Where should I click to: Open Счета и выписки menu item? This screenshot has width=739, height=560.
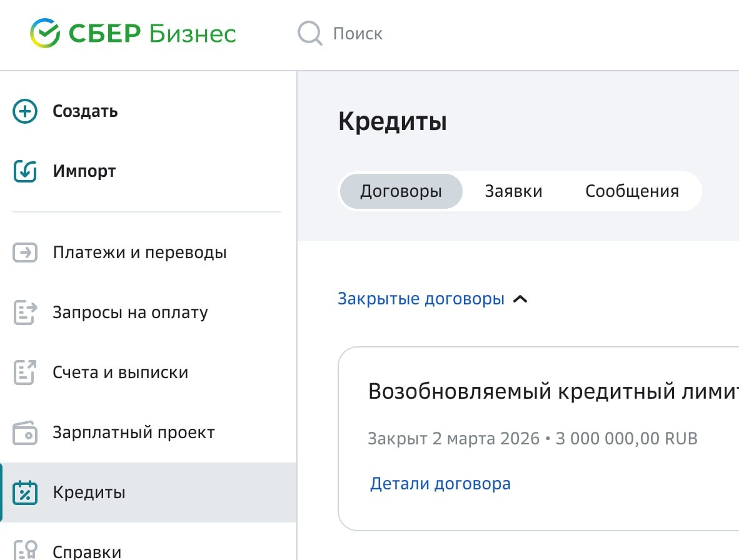click(x=120, y=372)
